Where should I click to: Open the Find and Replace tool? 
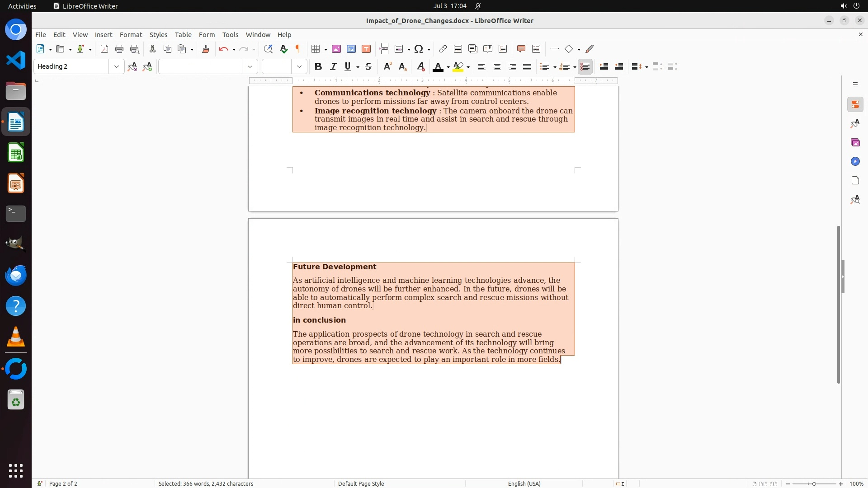(268, 49)
